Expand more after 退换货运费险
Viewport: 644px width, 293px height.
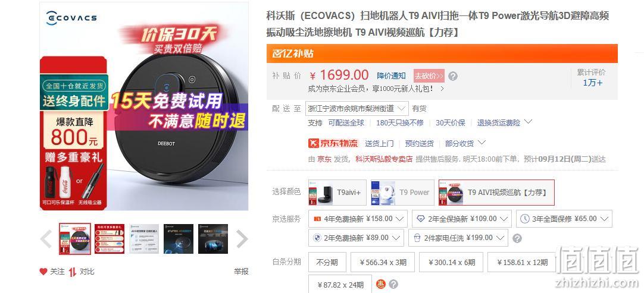coord(528,122)
